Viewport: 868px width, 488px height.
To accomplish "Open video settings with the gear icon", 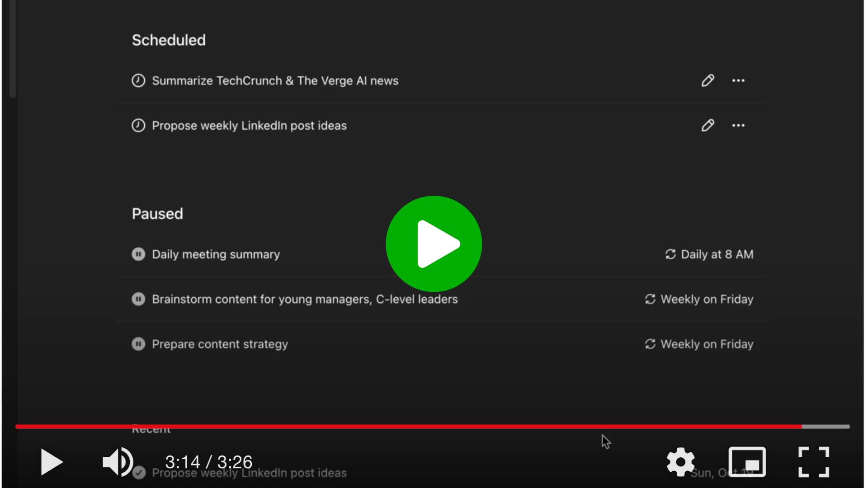I will [680, 462].
